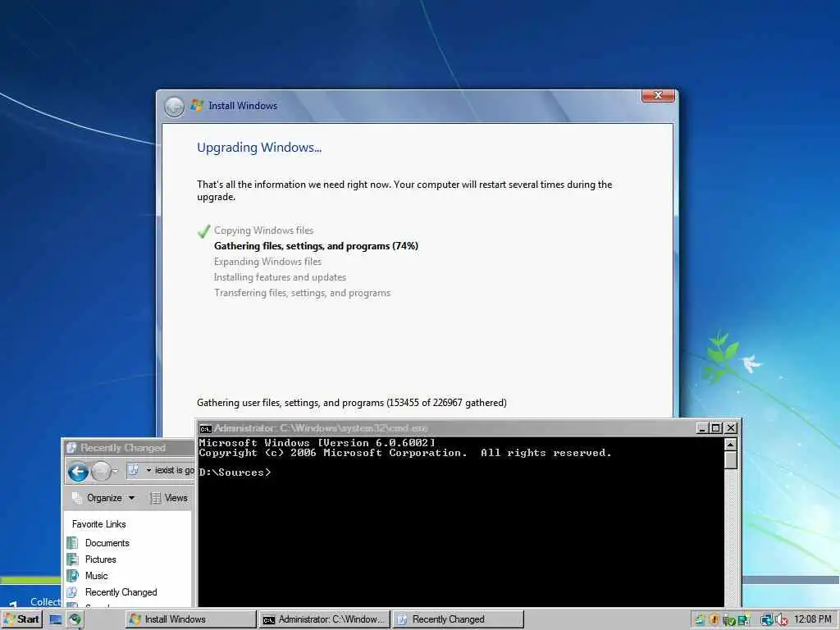Viewport: 840px width, 630px height.
Task: Click the leftmost teal tray icon
Action: pos(700,620)
